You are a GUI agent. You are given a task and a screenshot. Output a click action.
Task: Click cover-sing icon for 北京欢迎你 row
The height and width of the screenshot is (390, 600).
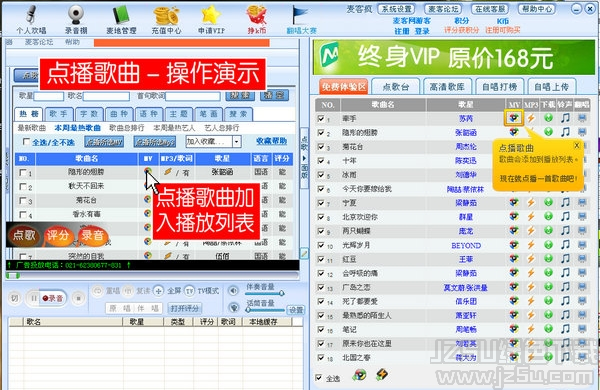click(582, 217)
